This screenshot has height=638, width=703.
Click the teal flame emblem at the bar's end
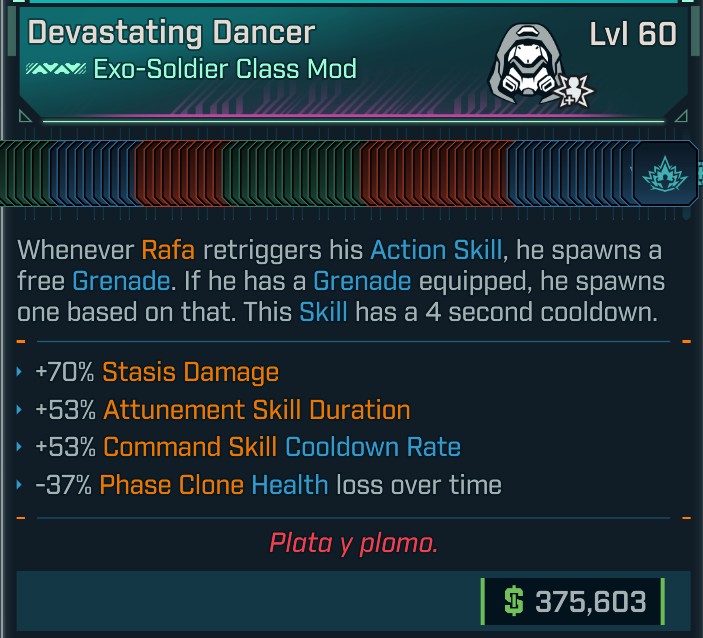click(664, 174)
